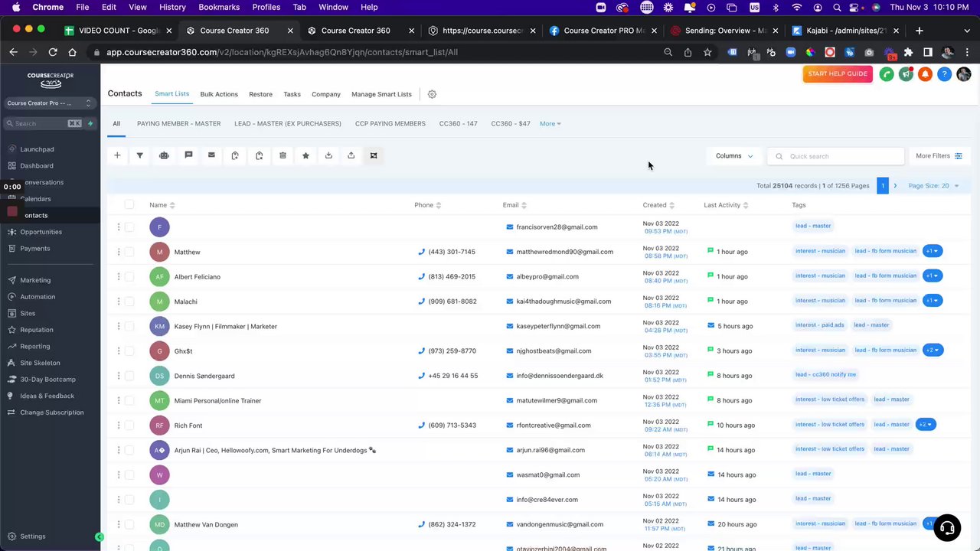Check the box for Dennis Søndergaard
The width and height of the screenshot is (980, 551).
[x=129, y=376]
